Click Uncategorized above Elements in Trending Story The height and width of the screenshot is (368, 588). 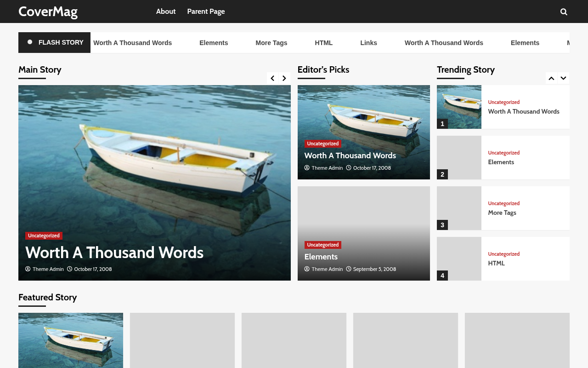504,153
